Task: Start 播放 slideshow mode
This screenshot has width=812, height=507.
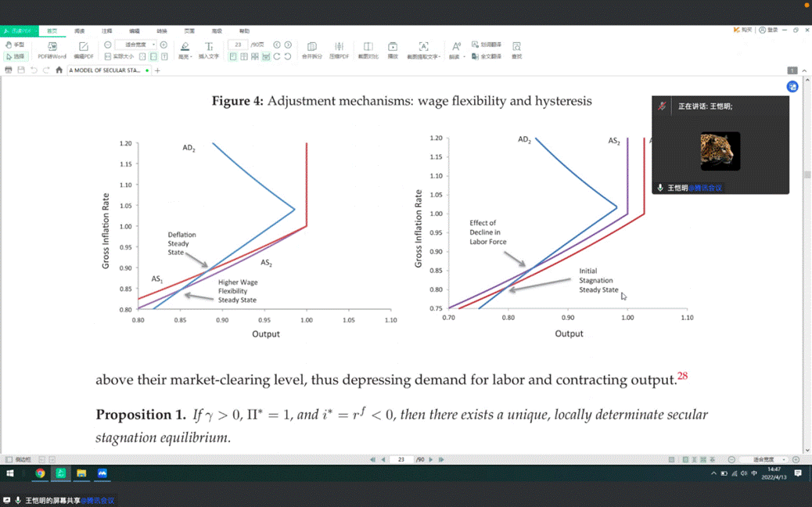Action: tap(393, 49)
